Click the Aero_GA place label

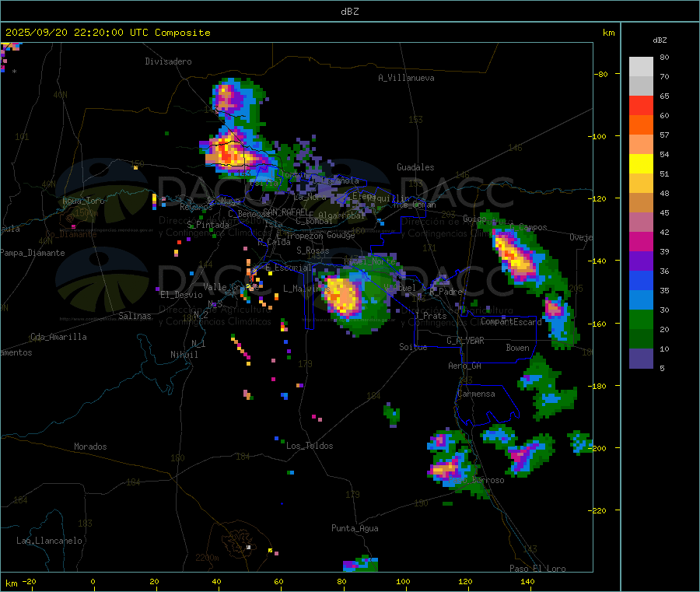click(x=465, y=366)
